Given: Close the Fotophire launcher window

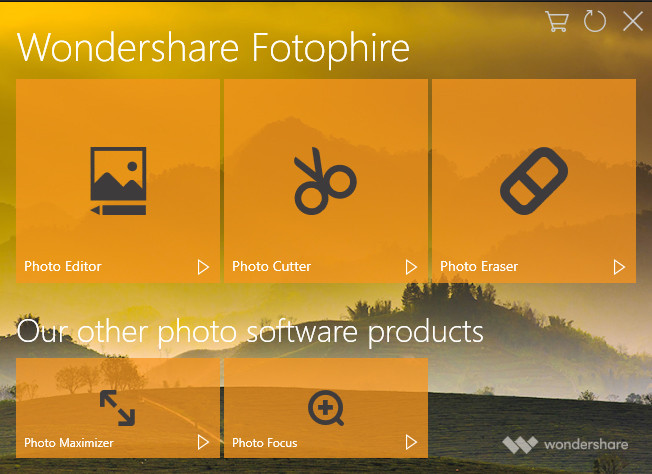Looking at the screenshot, I should coord(633,21).
